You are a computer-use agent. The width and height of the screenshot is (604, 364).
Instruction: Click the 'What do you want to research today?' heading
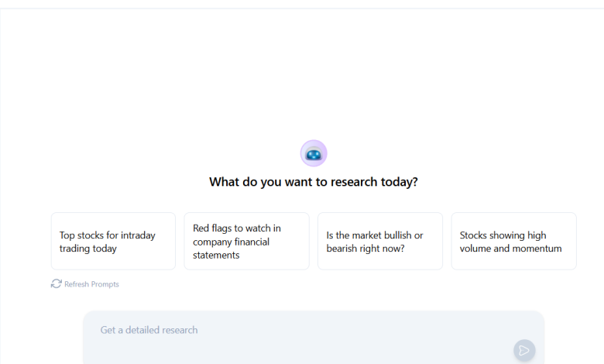314,182
